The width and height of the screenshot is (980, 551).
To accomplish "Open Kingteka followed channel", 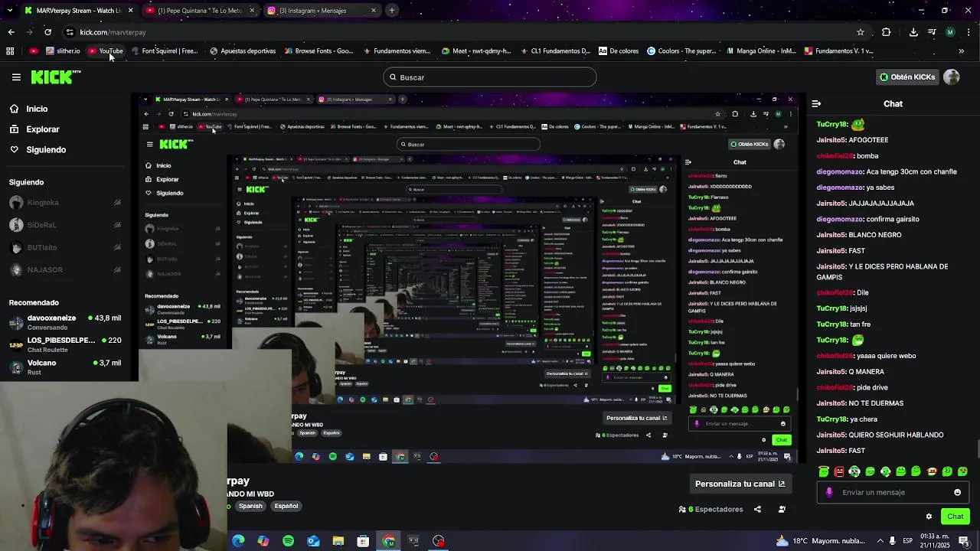I will tap(64, 203).
